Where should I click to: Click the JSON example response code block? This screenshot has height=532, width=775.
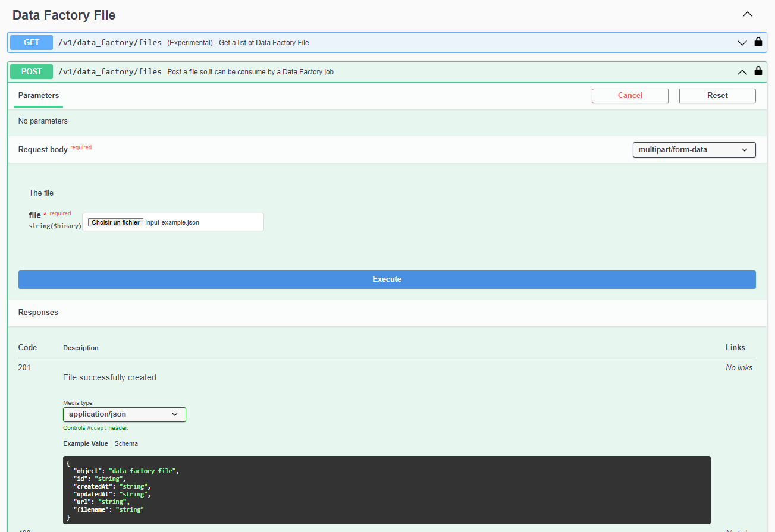(x=387, y=490)
